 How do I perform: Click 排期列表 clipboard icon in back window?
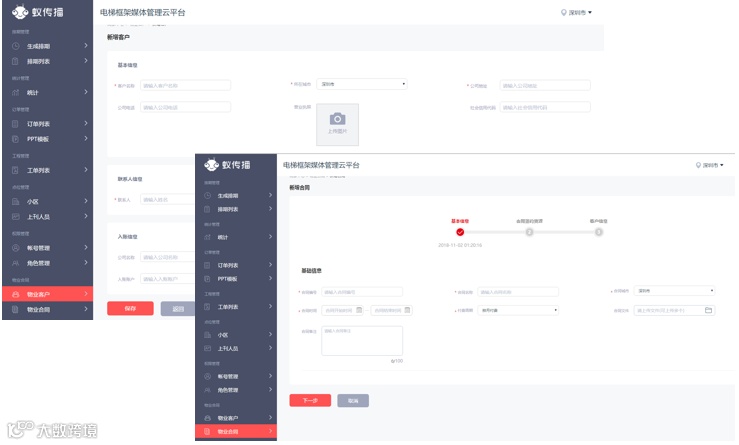[16, 61]
